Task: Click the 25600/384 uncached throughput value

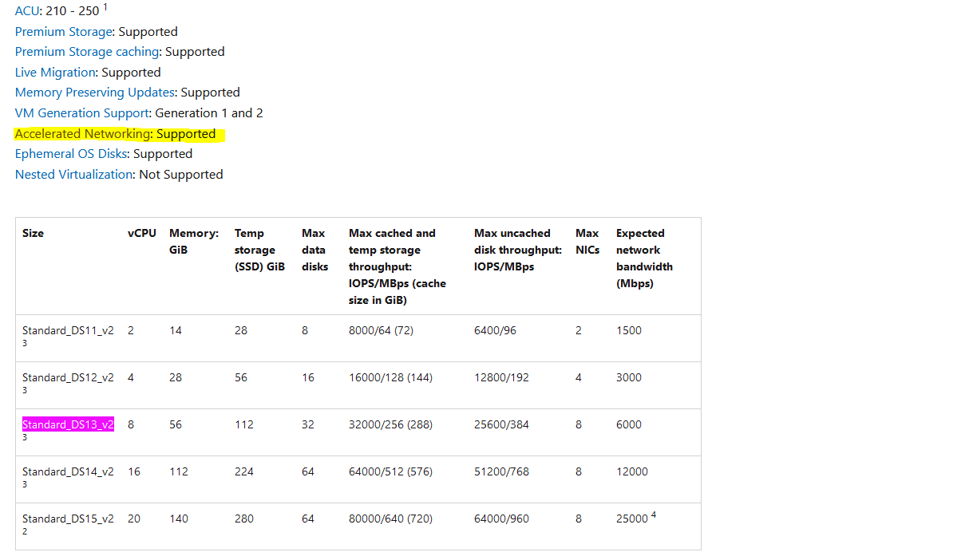Action: coord(501,424)
